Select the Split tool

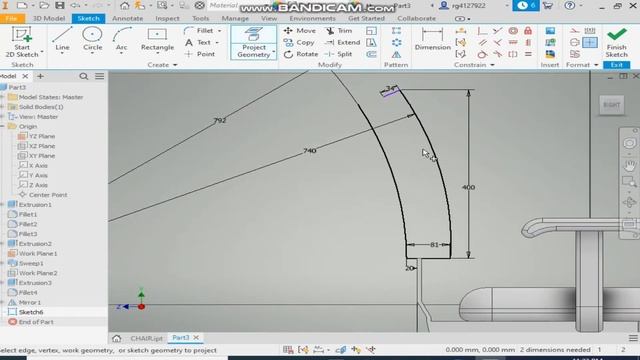click(338, 54)
